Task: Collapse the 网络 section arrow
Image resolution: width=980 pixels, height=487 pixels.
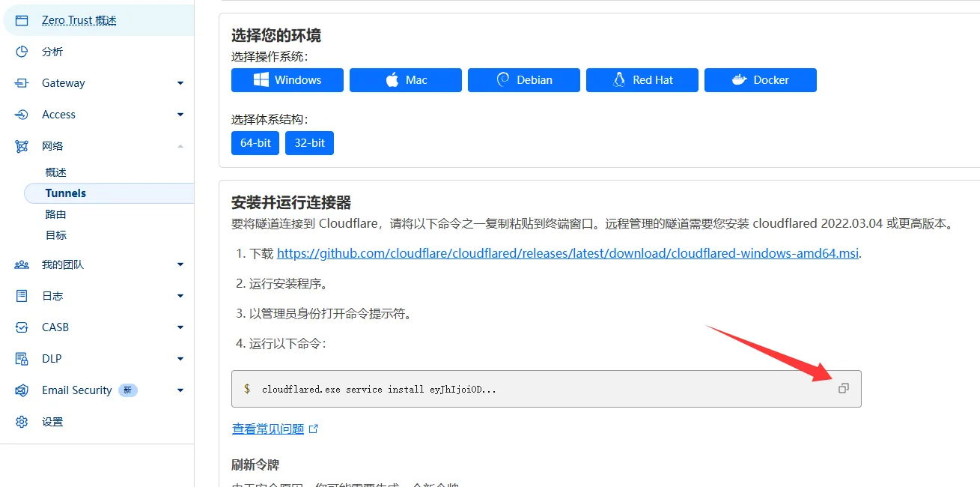Action: pyautogui.click(x=180, y=146)
